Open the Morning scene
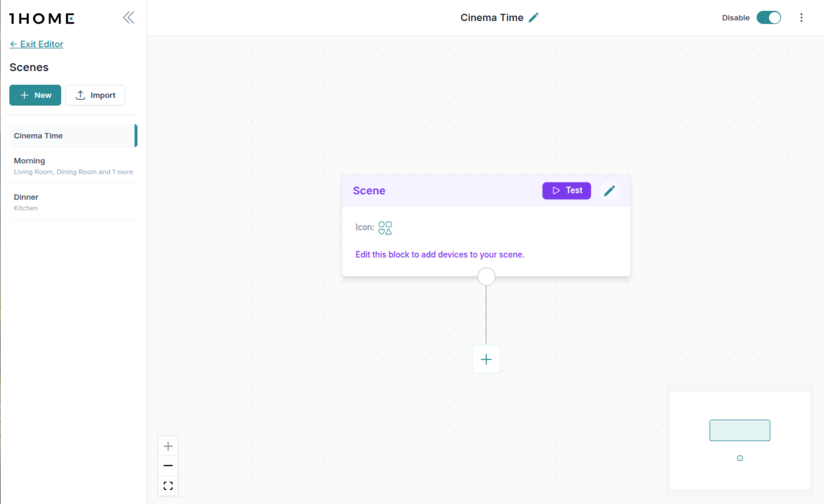The width and height of the screenshot is (824, 504). [x=72, y=166]
